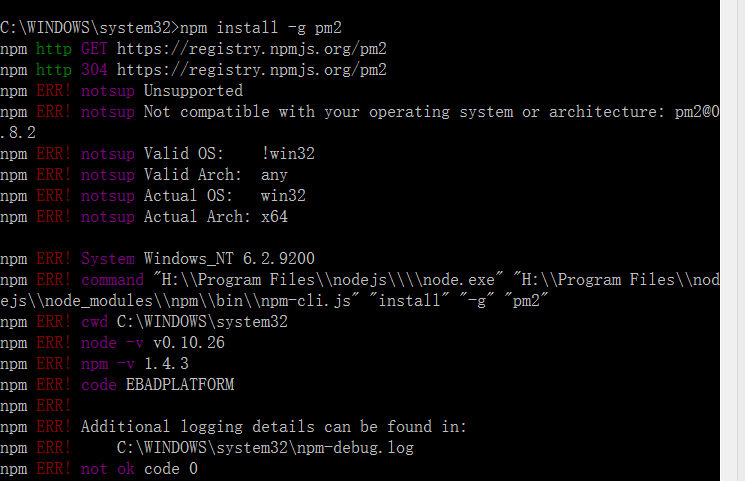Click the '!win32' Valid OS value
The width and height of the screenshot is (745, 481).
coord(283,154)
